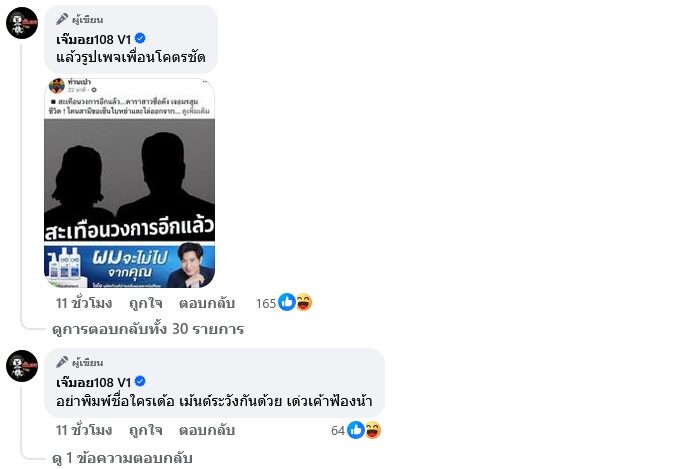
Task: Reply to the second comment (ตอบกลับ)
Action: pos(207,430)
